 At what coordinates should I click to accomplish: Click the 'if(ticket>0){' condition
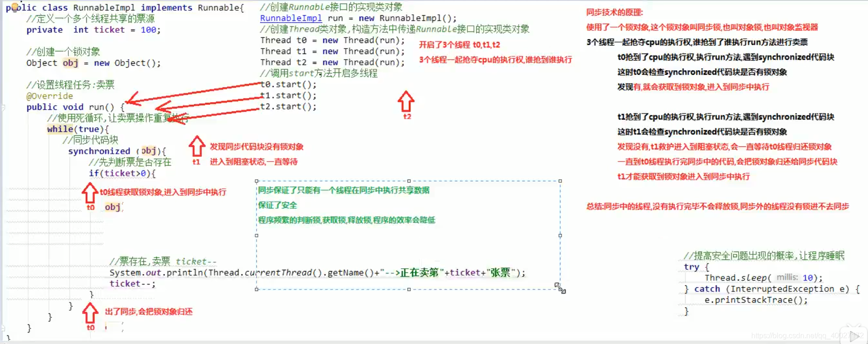pyautogui.click(x=122, y=173)
